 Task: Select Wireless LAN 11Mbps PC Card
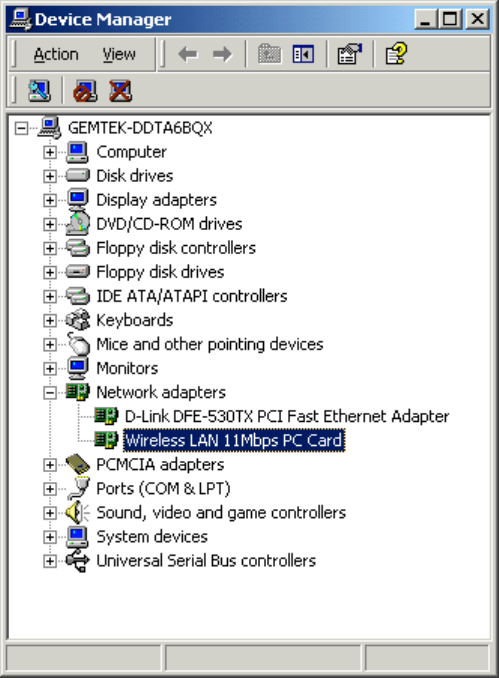coord(234,441)
